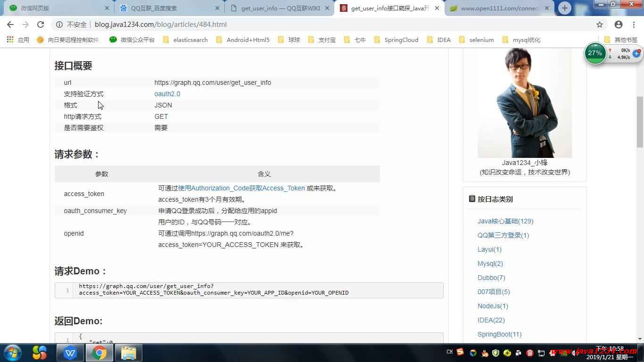
Task: Bookmark this page with the star icon
Action: coord(600,25)
